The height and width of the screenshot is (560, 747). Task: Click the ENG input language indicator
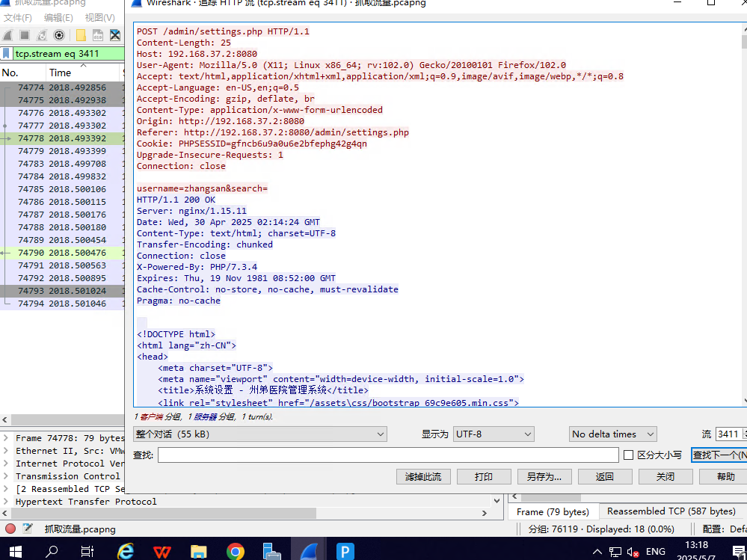pyautogui.click(x=656, y=552)
